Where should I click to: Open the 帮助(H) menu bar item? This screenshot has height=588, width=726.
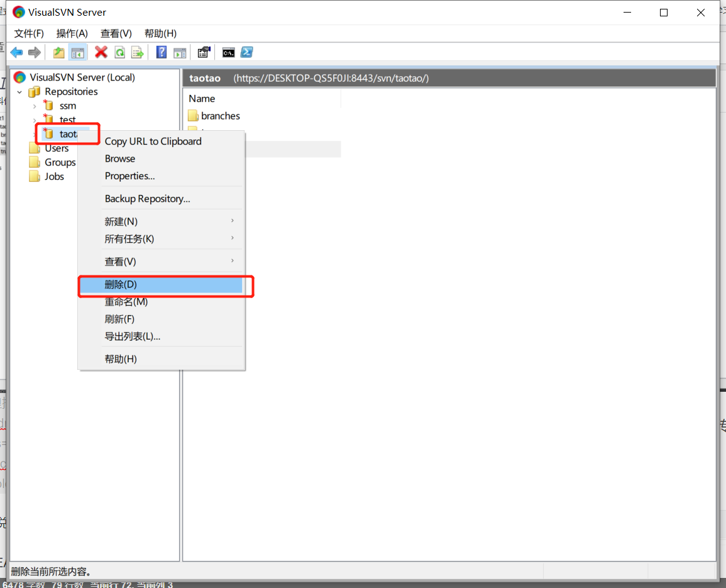coord(160,33)
